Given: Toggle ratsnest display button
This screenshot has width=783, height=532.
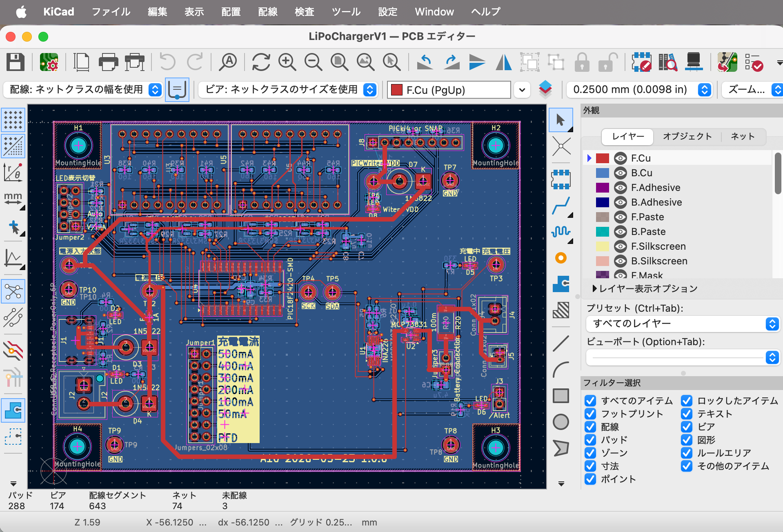Looking at the screenshot, I should pos(13,291).
